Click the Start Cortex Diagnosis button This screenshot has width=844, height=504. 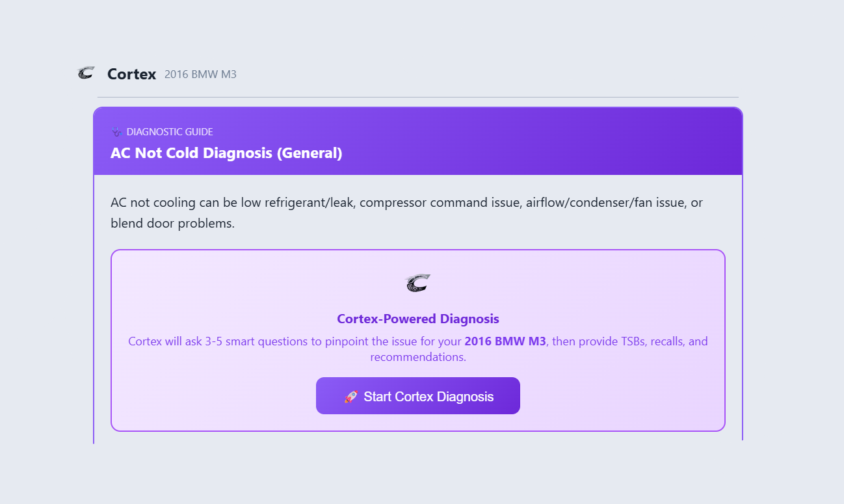(x=417, y=395)
